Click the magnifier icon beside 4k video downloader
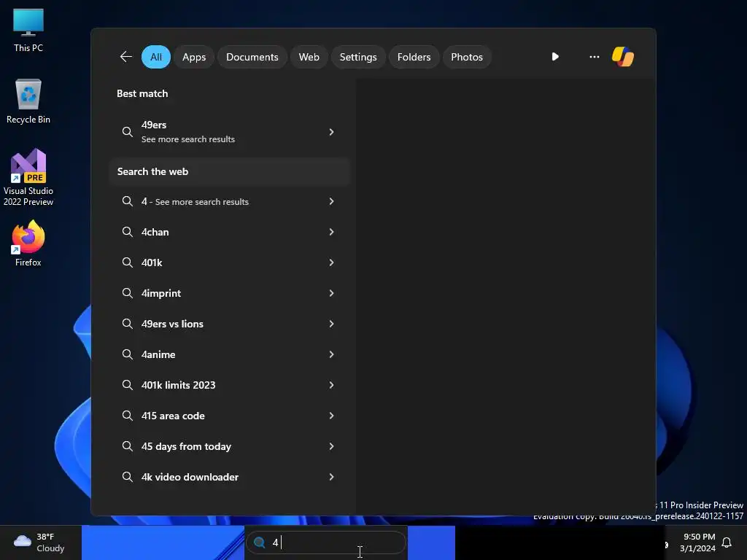747x560 pixels. pyautogui.click(x=127, y=477)
